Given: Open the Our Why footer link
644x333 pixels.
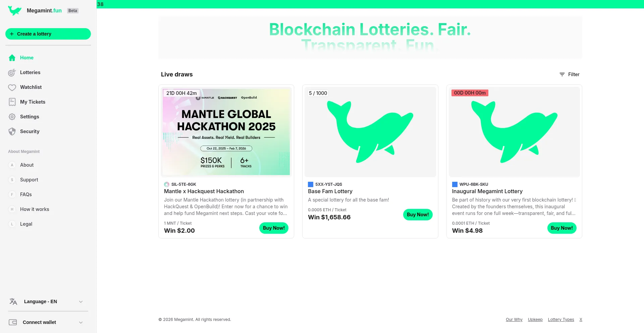Looking at the screenshot, I should coord(514,320).
